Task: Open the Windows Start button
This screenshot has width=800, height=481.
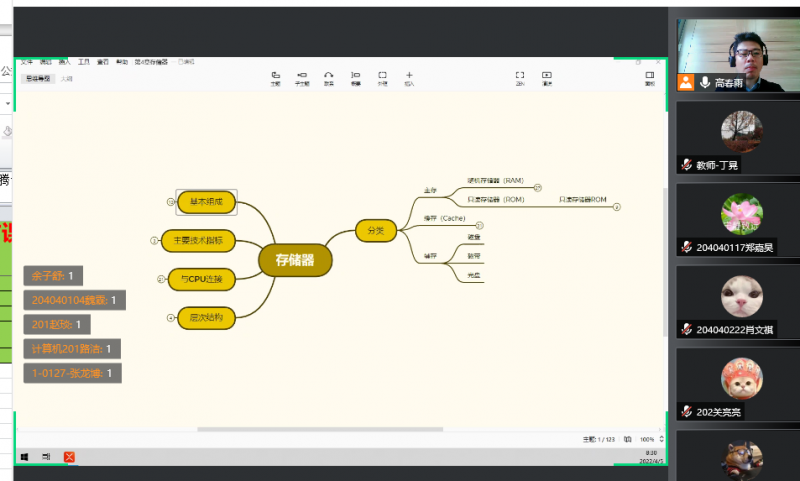Action: (x=24, y=457)
